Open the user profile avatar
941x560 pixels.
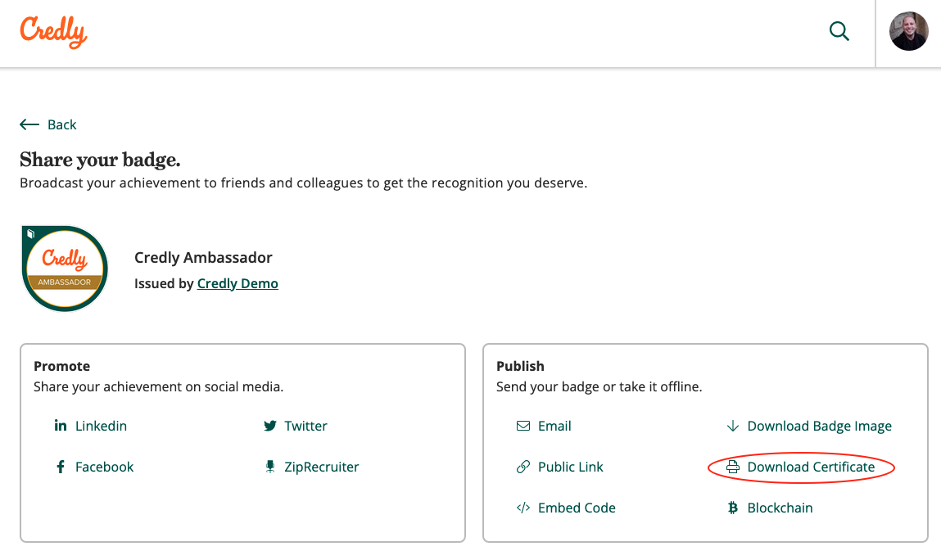coord(908,32)
